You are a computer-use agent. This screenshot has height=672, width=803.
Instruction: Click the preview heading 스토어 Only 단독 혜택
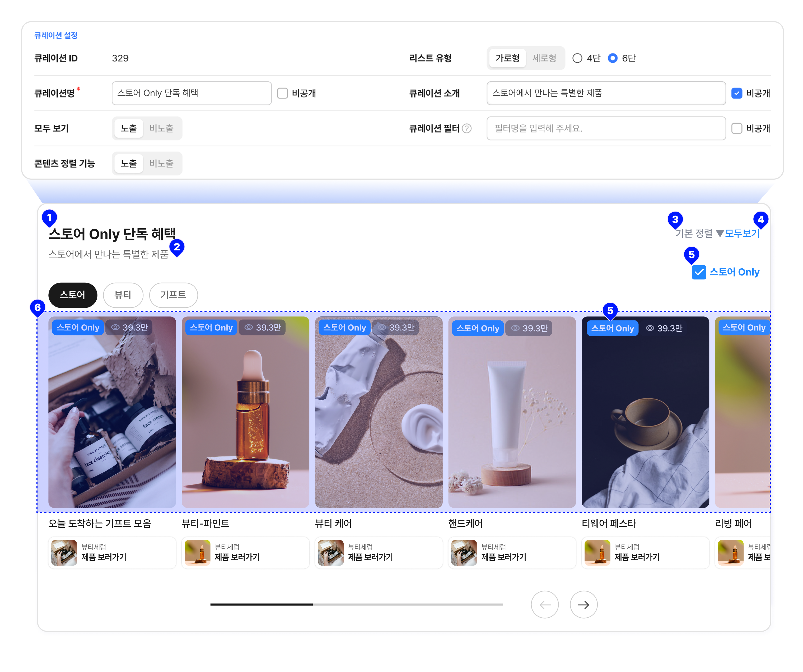pyautogui.click(x=112, y=234)
